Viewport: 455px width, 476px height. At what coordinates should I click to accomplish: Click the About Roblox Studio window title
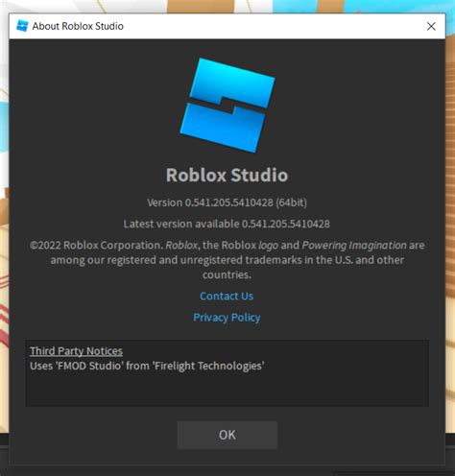(78, 26)
